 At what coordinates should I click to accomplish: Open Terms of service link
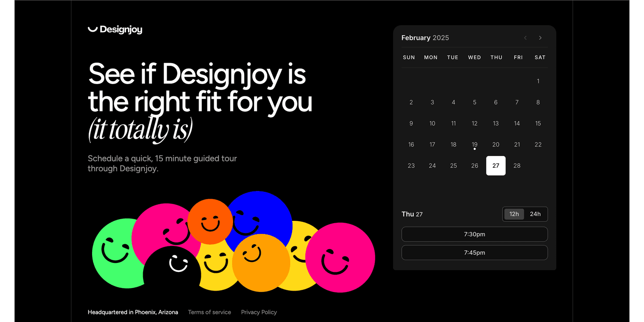[x=210, y=312]
